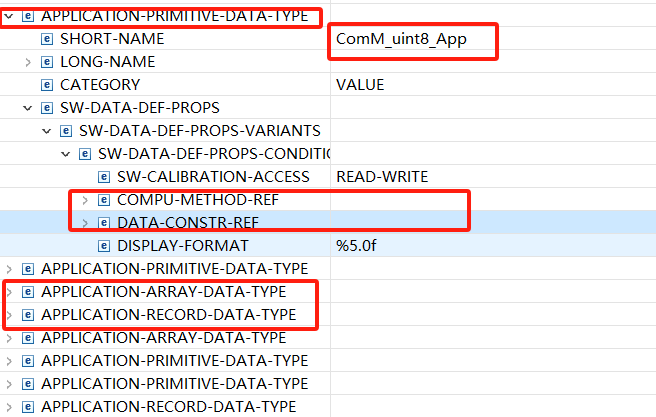
Task: Collapse SW-DATA-DEF-PROPS-VARIANTS node
Action: click(x=46, y=131)
